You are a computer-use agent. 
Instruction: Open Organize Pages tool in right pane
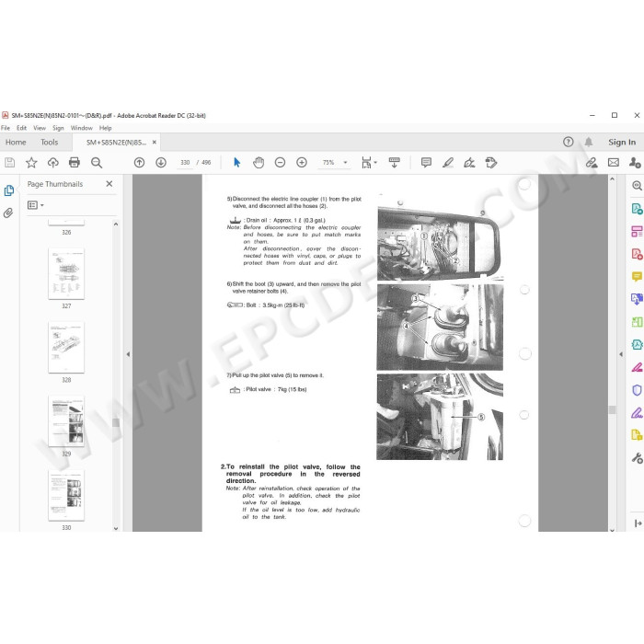pyautogui.click(x=637, y=231)
